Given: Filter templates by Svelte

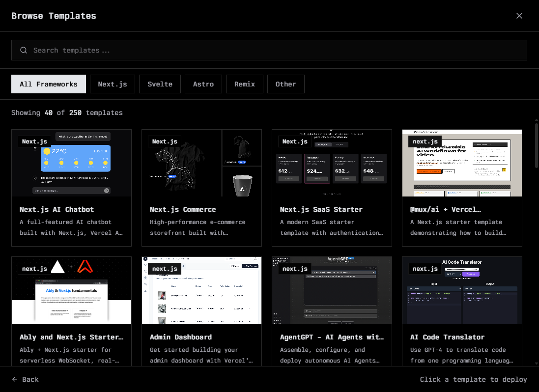Looking at the screenshot, I should [x=160, y=84].
